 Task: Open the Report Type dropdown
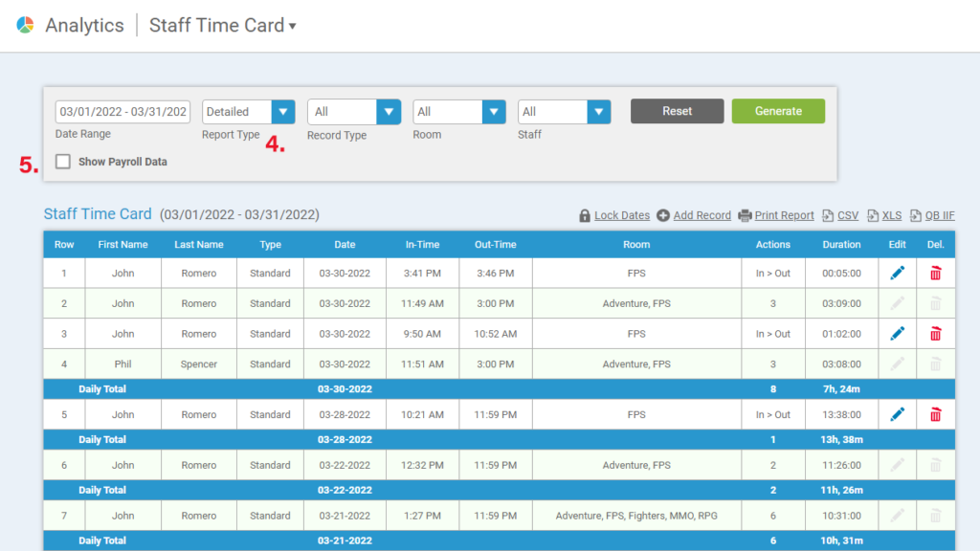click(282, 111)
